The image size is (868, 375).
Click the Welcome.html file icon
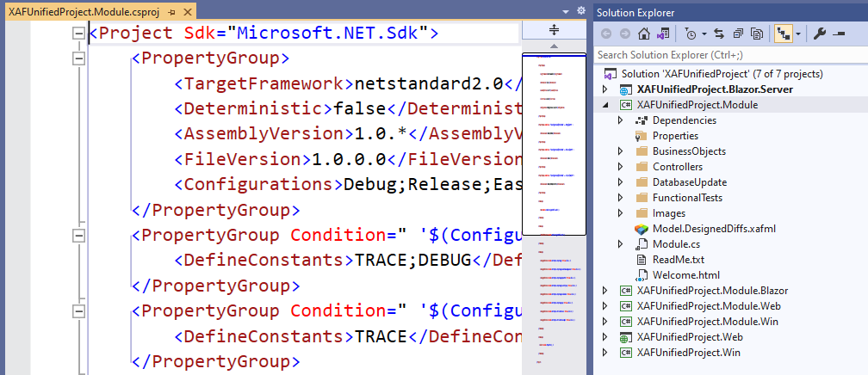pos(642,275)
